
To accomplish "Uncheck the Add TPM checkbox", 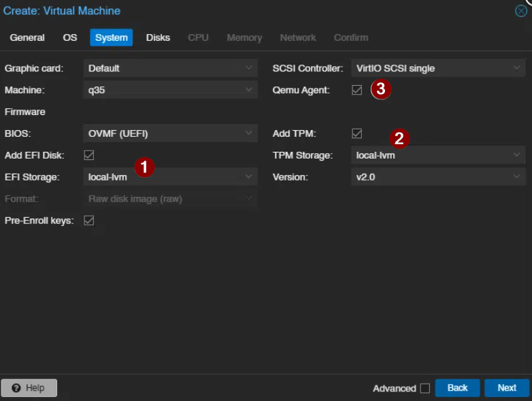I will (x=357, y=133).
